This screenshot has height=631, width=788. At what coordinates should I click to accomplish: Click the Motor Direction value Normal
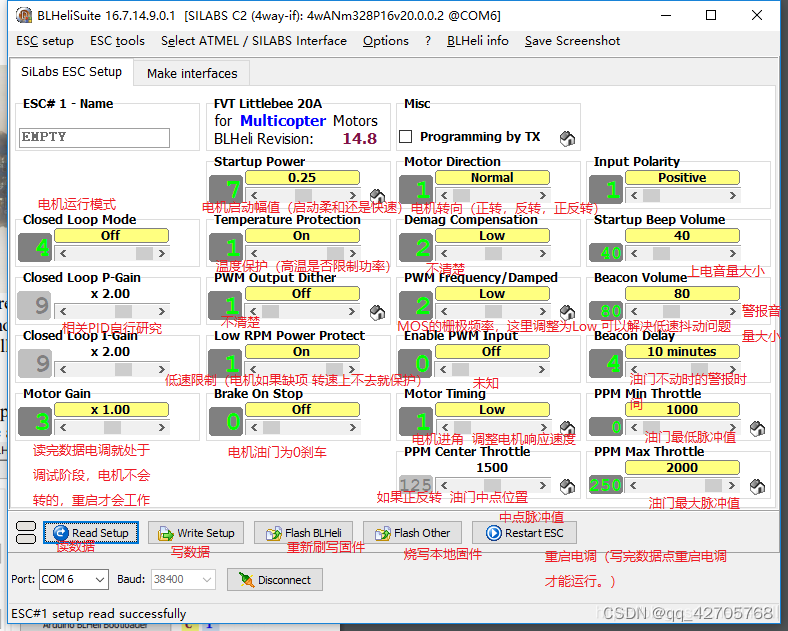(x=492, y=177)
